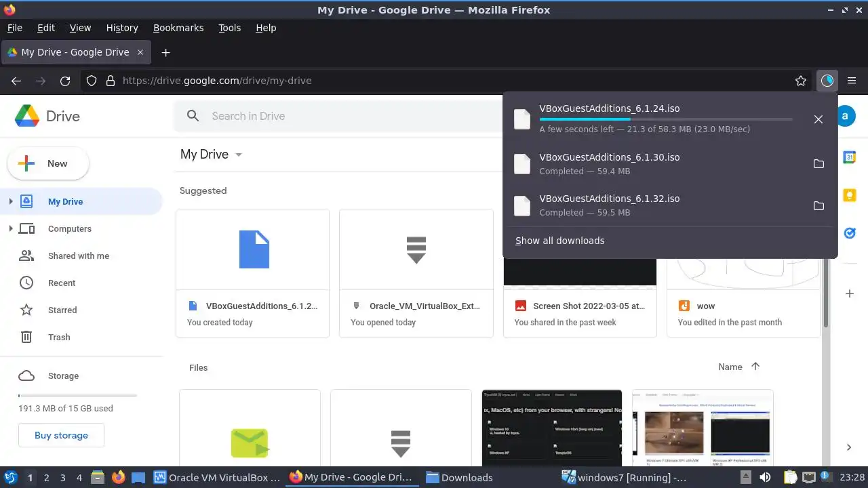Viewport: 868px width, 488px height.
Task: Open a new browser tab
Action: click(165, 52)
